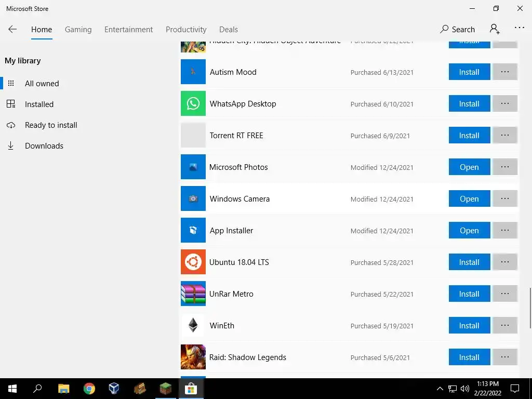
Task: Click Microsoft Store taskbar icon
Action: pyautogui.click(x=191, y=389)
